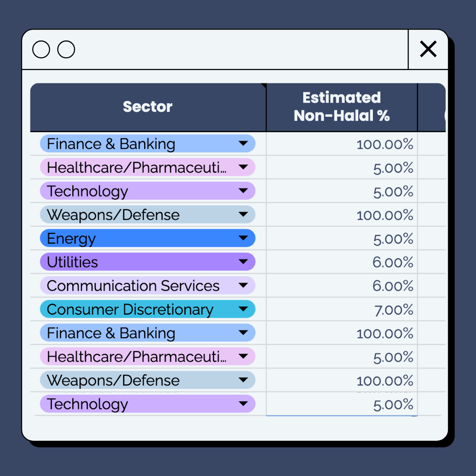Screen dimensions: 476x476
Task: Open the Energy sector dropdown arrow
Action: (x=243, y=238)
